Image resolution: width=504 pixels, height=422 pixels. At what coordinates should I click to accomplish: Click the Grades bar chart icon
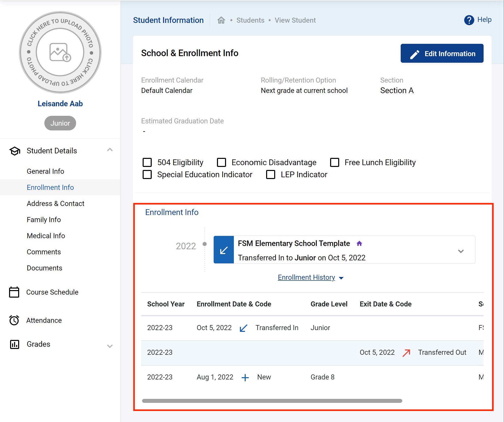[14, 344]
